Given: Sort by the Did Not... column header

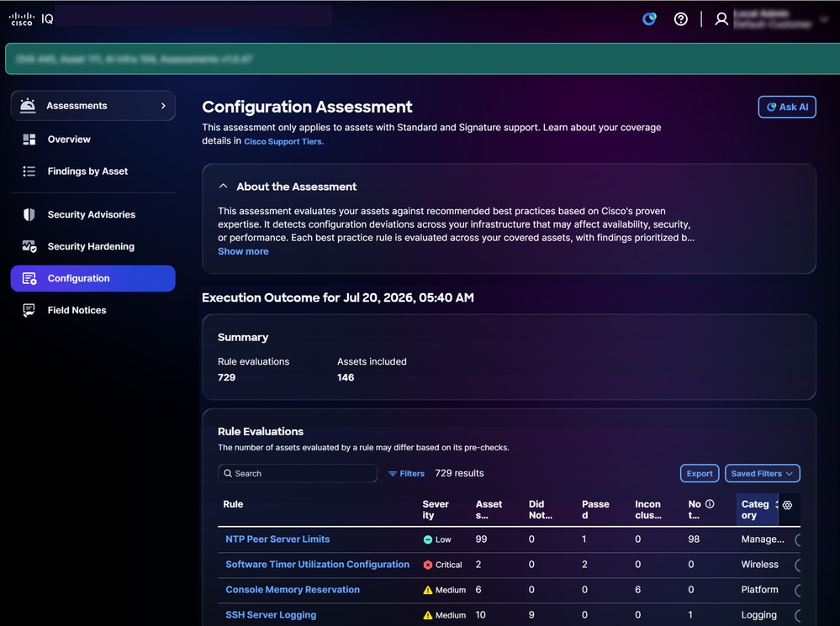Looking at the screenshot, I should tap(541, 510).
